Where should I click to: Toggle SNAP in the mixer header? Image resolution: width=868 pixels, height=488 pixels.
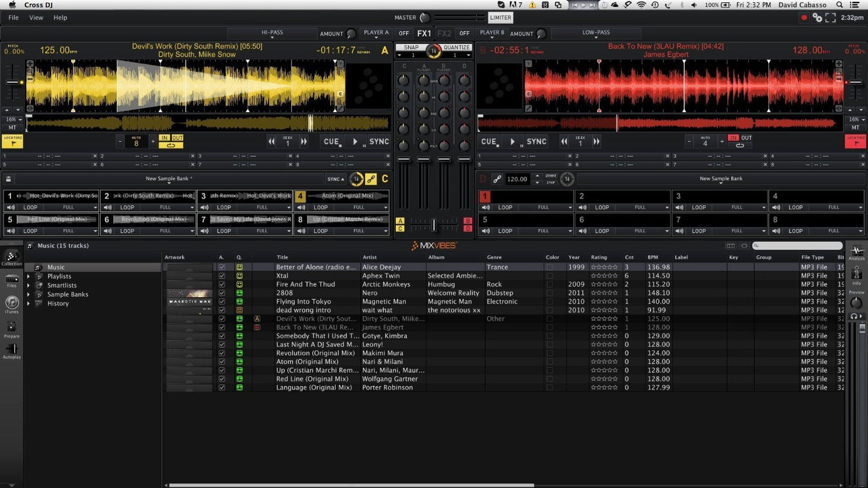pyautogui.click(x=411, y=48)
